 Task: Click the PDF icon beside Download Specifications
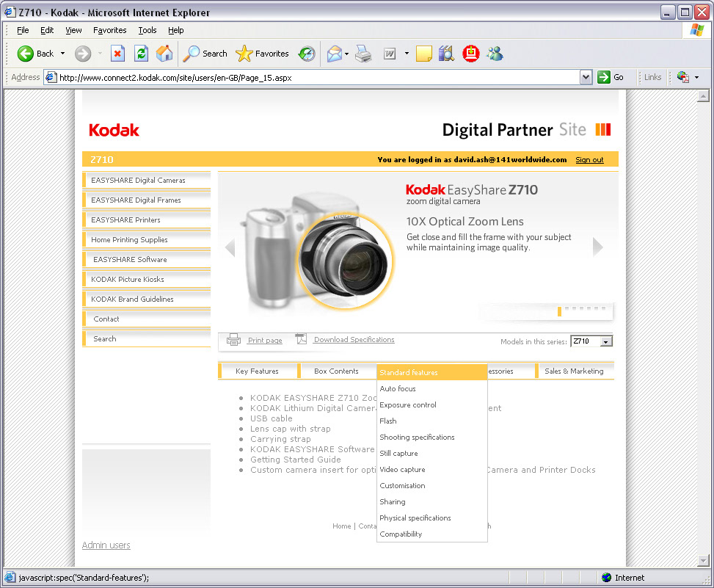[301, 339]
